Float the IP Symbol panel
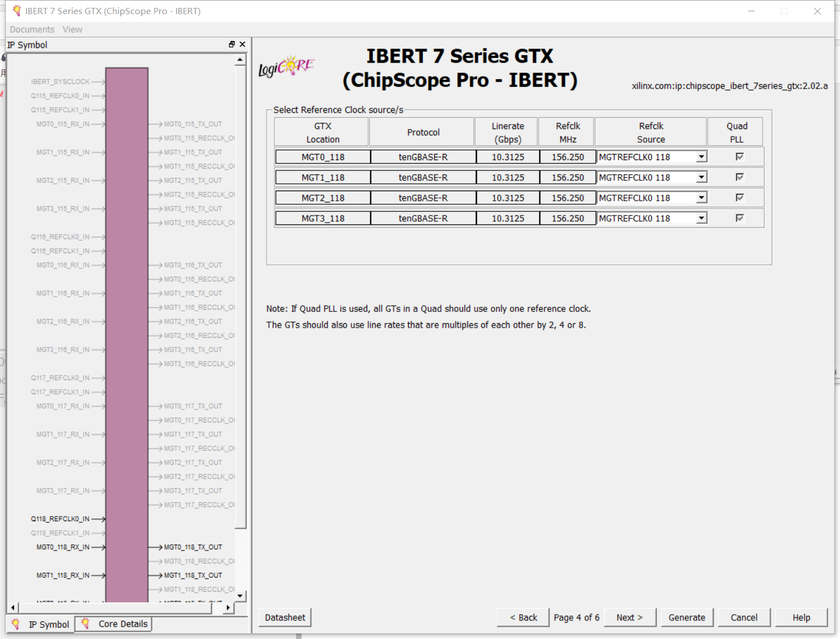 (232, 45)
